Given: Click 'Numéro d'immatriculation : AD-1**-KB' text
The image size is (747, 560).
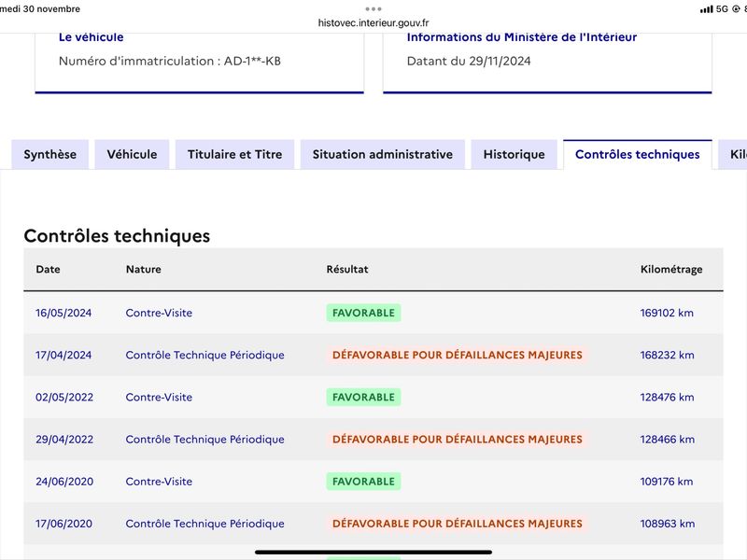Looking at the screenshot, I should (170, 61).
